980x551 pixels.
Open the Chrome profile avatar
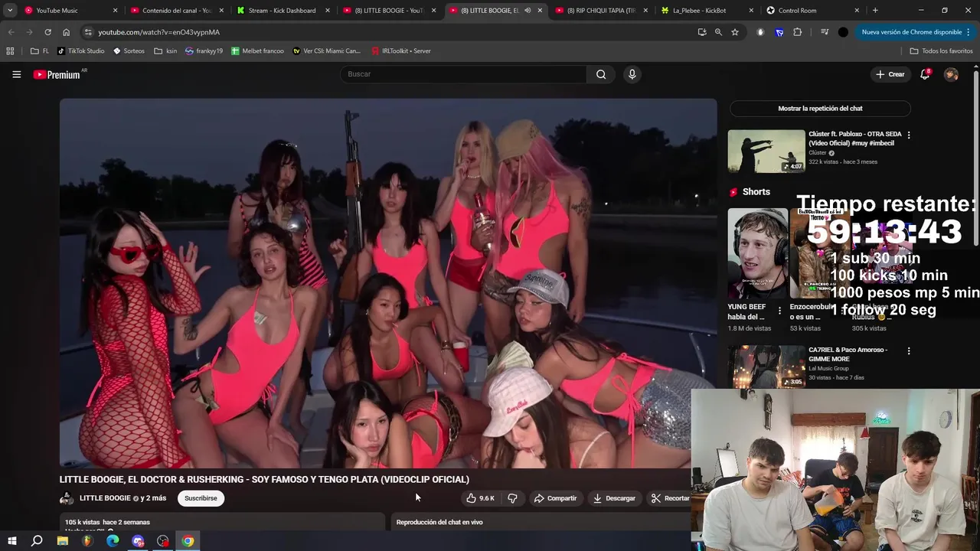(x=843, y=32)
